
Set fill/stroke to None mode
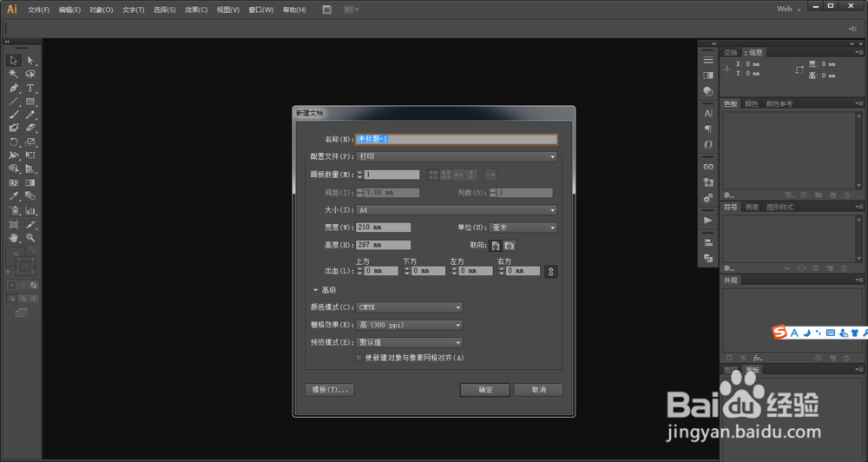click(34, 286)
